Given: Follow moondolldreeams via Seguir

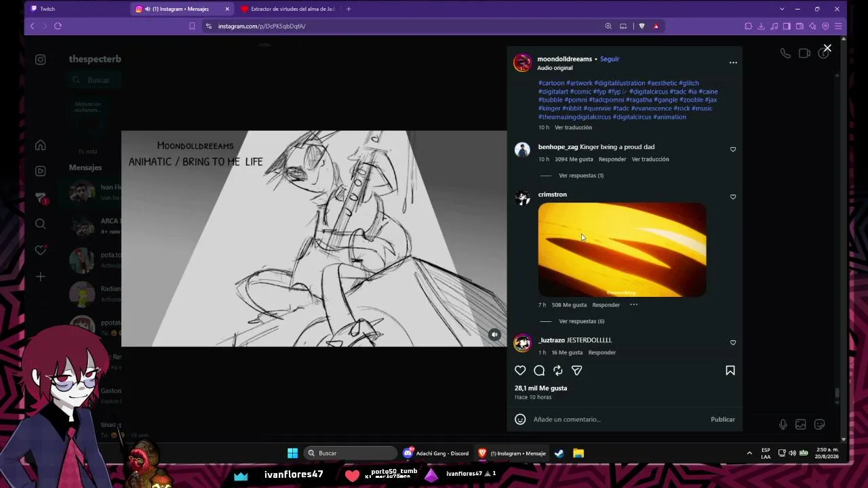Looking at the screenshot, I should (610, 59).
